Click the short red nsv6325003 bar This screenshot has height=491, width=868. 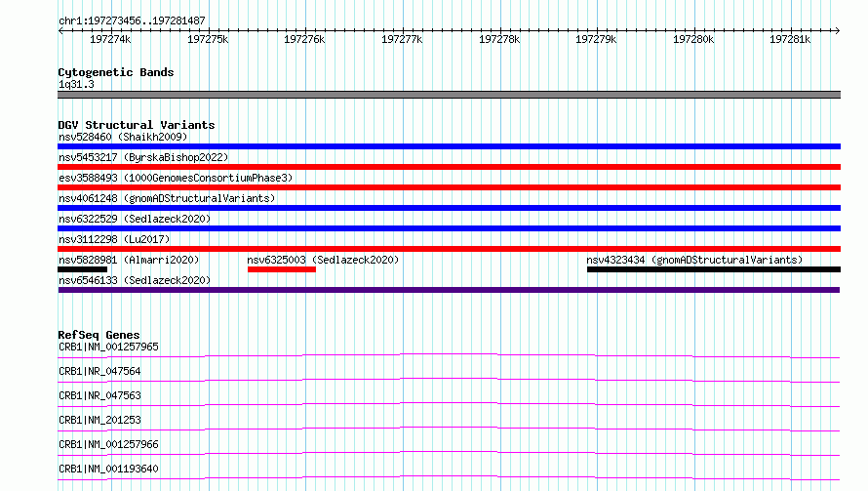282,269
